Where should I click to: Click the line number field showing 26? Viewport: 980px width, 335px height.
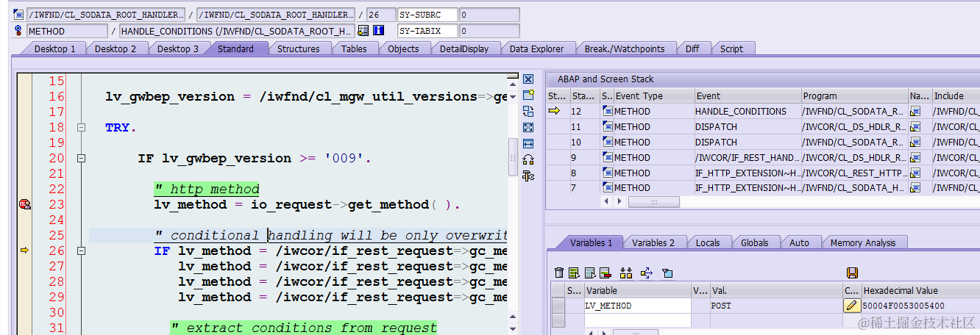tap(380, 15)
